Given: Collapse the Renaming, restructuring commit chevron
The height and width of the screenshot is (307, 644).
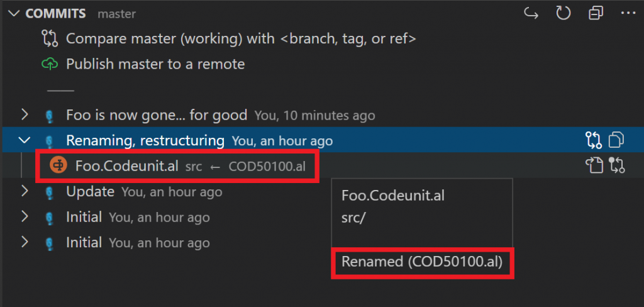Looking at the screenshot, I should [25, 140].
